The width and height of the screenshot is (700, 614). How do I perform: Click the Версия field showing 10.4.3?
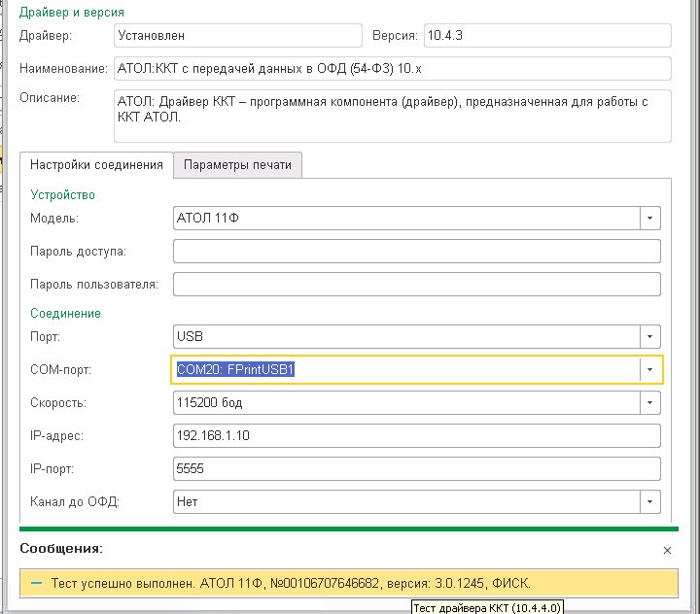point(547,35)
